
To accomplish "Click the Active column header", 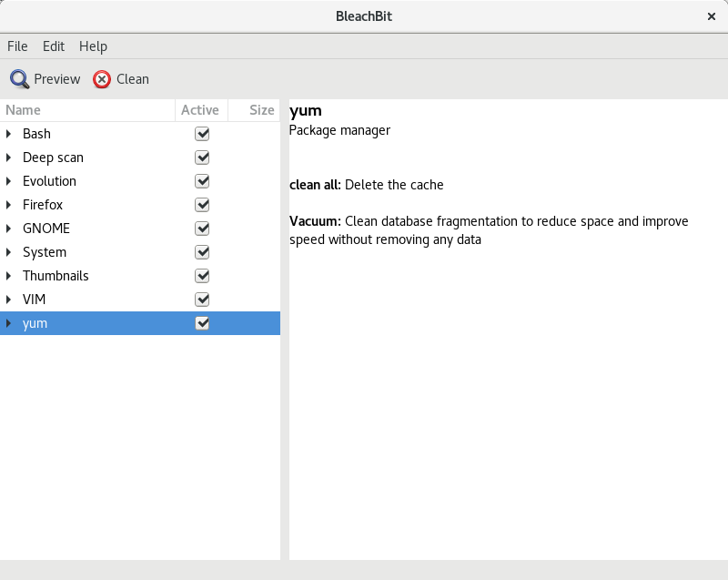I will (201, 110).
